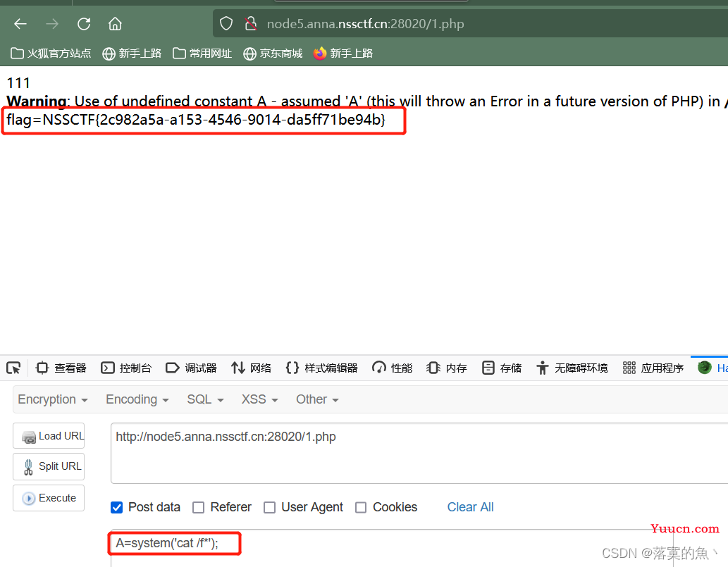Enable the Cookies checkbox

(361, 508)
